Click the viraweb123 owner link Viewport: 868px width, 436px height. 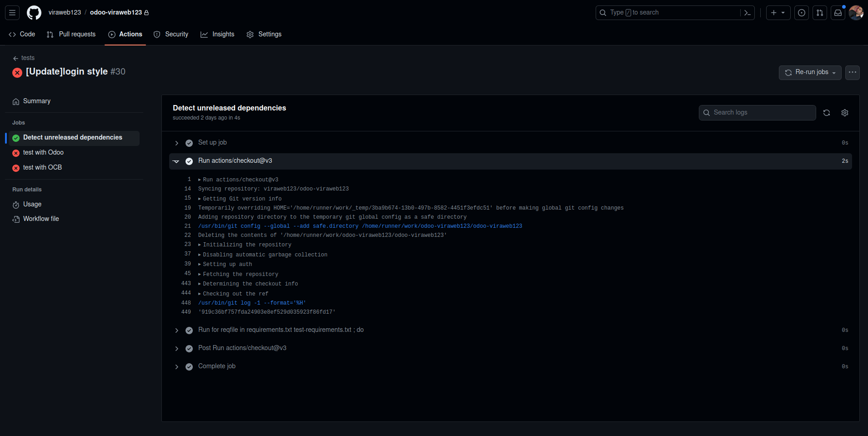(65, 12)
